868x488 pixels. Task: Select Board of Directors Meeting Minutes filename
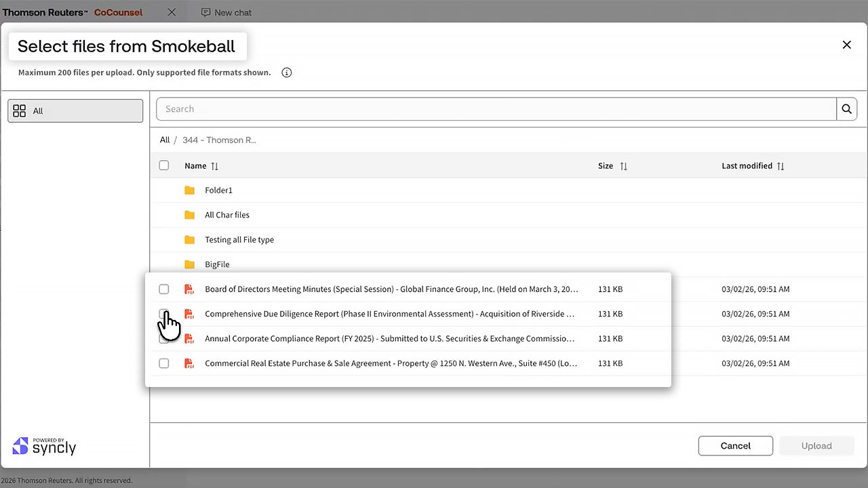pos(391,289)
